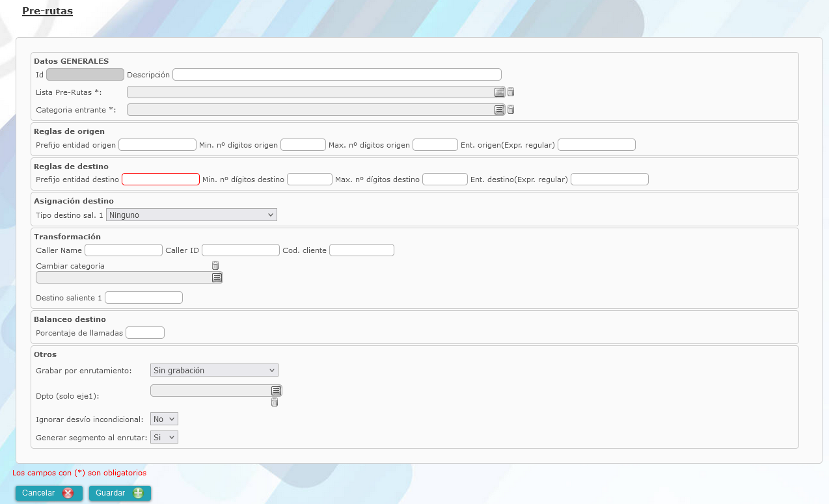The image size is (829, 504).
Task: Click trash icon next to Cambiar categoría
Action: [x=215, y=265]
